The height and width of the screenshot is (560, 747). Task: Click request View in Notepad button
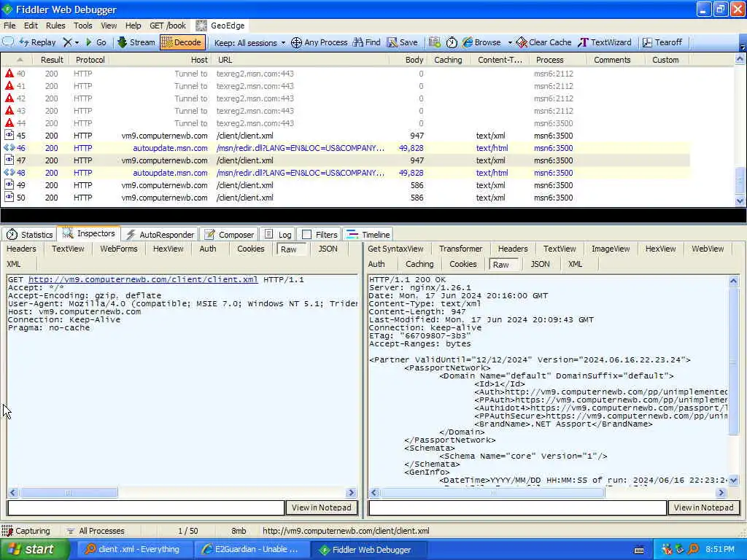[x=322, y=507]
